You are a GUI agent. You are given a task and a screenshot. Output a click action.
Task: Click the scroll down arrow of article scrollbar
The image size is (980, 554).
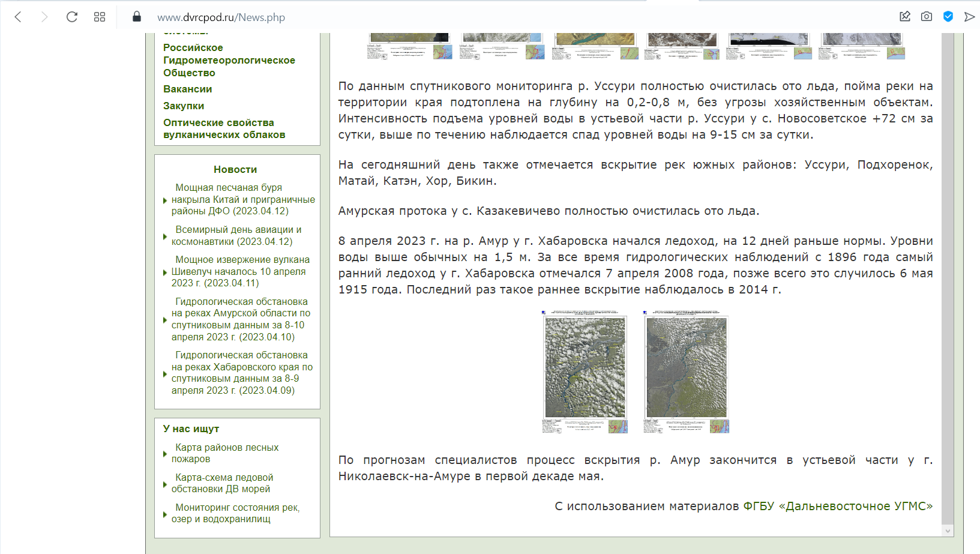pos(948,531)
